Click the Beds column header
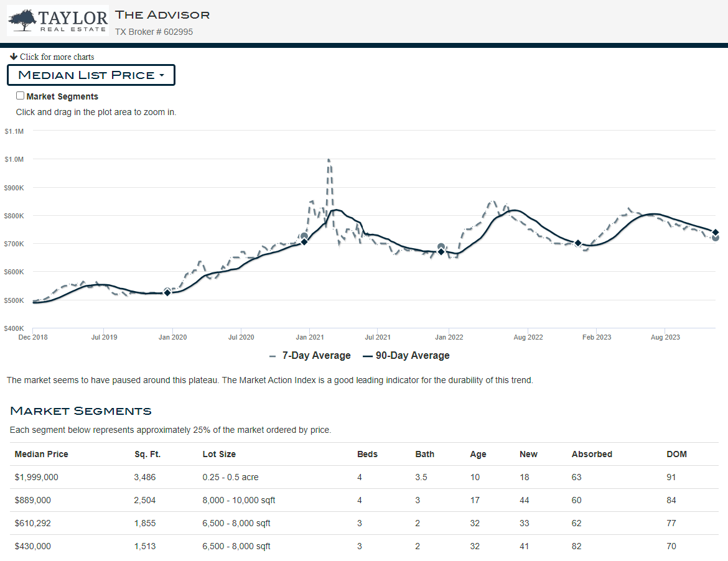Image resolution: width=728 pixels, height=561 pixels. point(367,454)
